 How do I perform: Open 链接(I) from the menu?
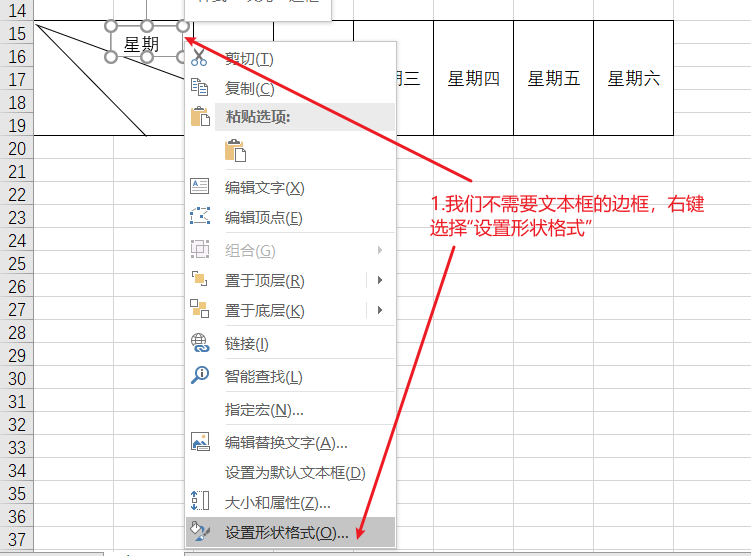pos(290,343)
